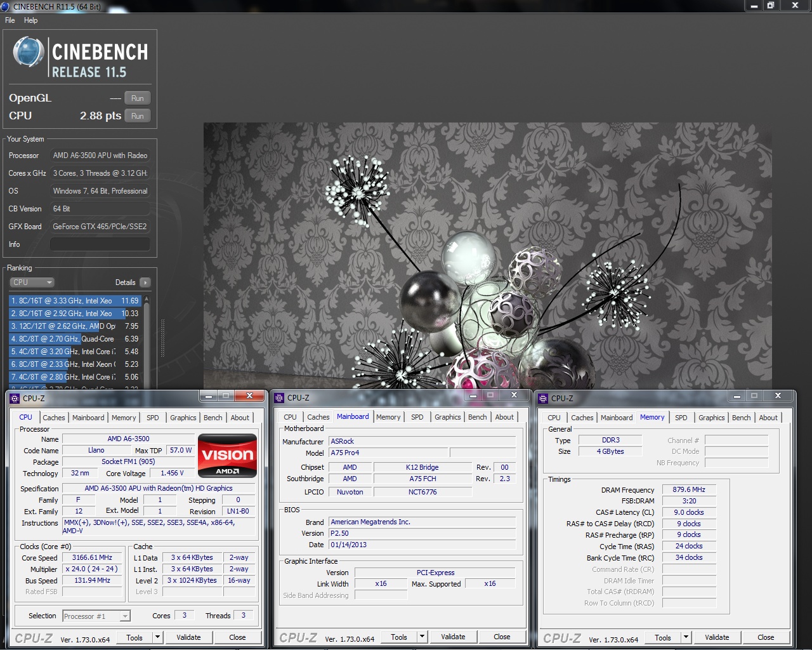Click the CPU-Z icon in the Memory window title
This screenshot has width=812, height=650.
543,399
